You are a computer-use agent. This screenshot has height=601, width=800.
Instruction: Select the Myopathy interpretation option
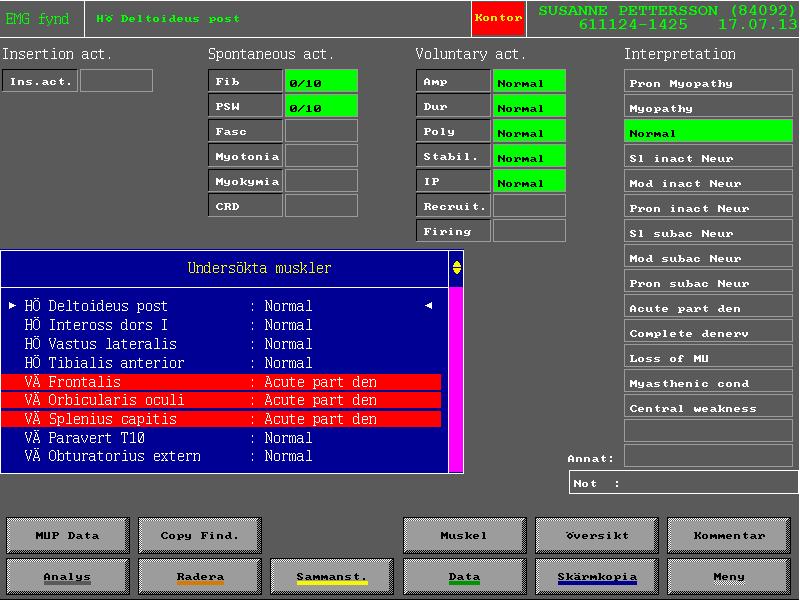point(708,106)
